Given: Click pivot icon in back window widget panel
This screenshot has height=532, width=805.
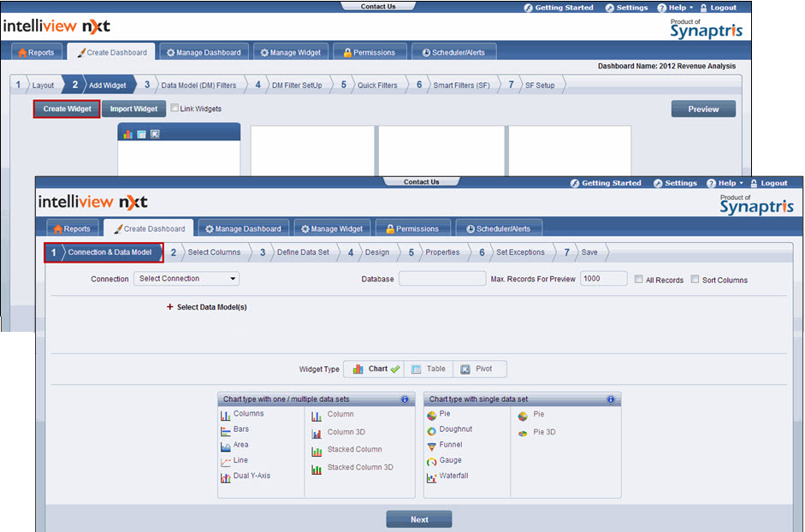Looking at the screenshot, I should (155, 134).
